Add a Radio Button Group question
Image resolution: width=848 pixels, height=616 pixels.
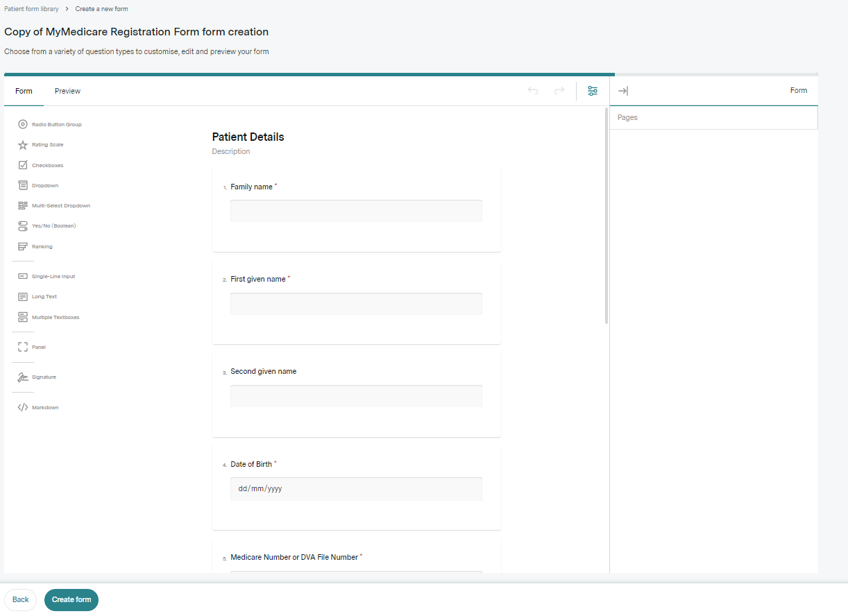tap(56, 125)
